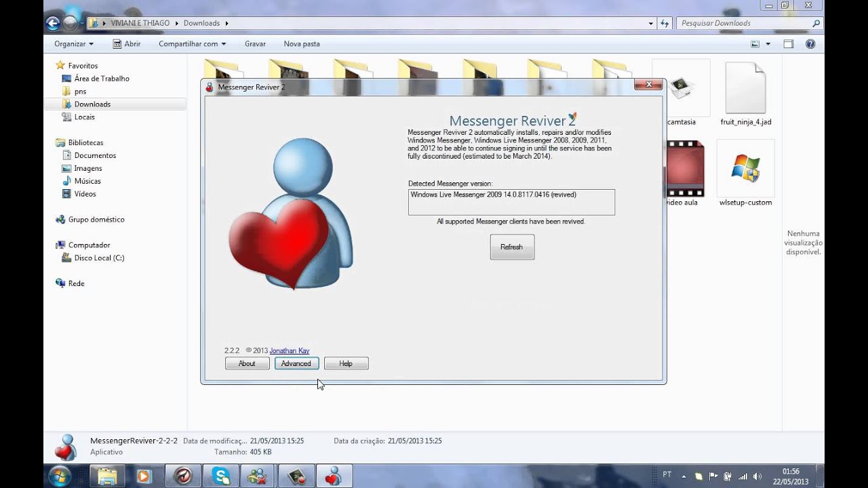
Task: Click the Explorer forward navigation arrow
Action: [71, 24]
